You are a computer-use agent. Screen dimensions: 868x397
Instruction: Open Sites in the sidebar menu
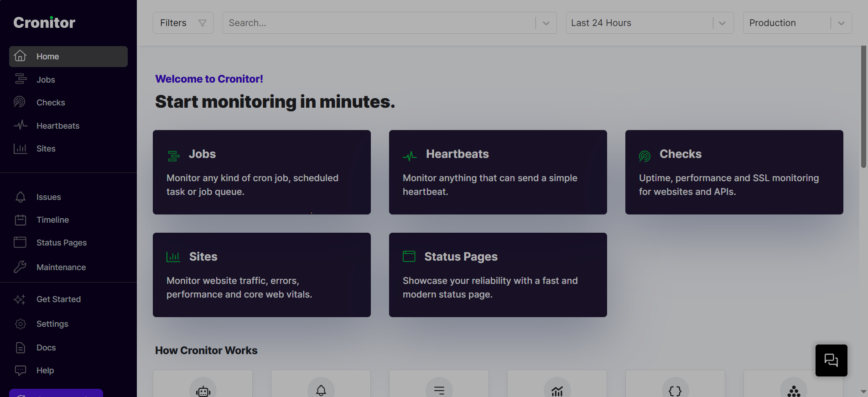[x=68, y=148]
